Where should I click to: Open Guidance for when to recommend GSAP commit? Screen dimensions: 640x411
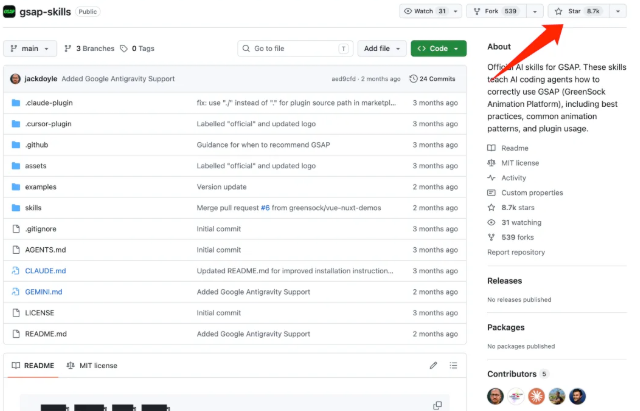point(263,145)
